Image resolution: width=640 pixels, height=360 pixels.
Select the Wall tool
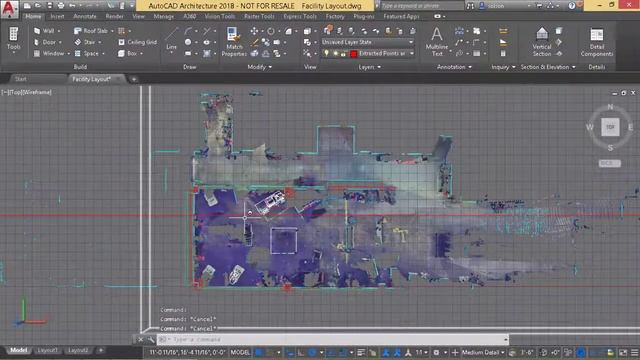[45, 31]
